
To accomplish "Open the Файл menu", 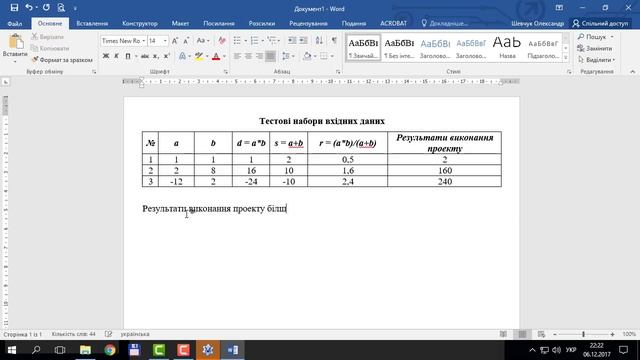I will pyautogui.click(x=15, y=23).
